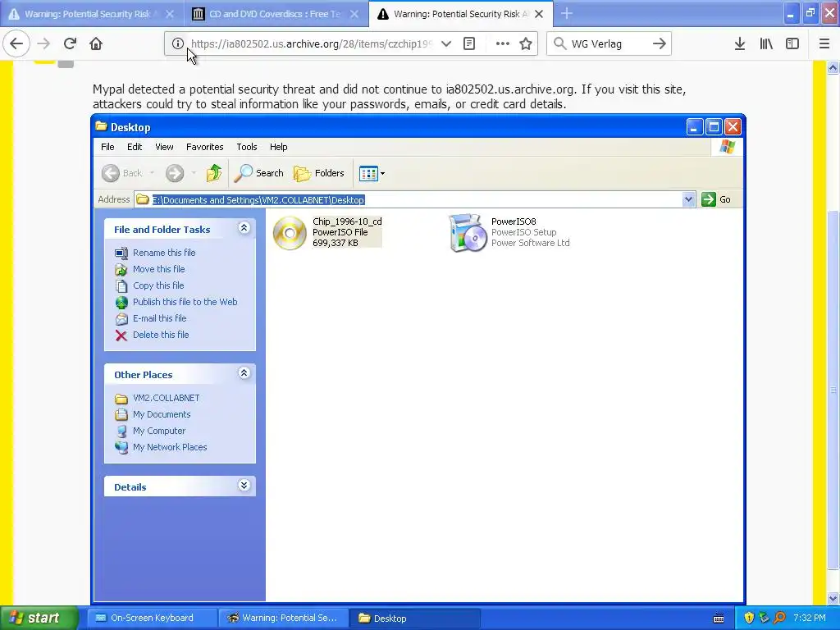Bookmark this page with the star

coord(526,43)
